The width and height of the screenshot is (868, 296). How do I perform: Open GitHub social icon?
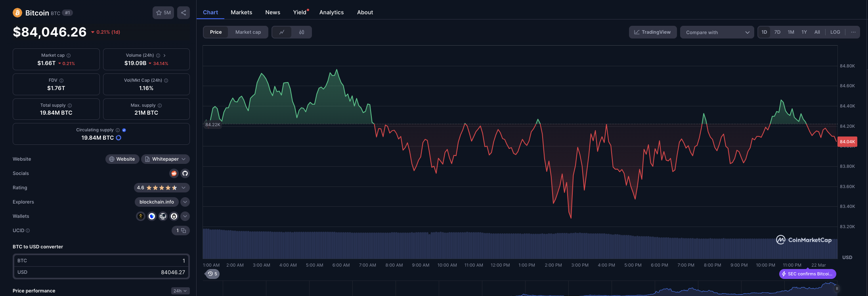point(185,173)
